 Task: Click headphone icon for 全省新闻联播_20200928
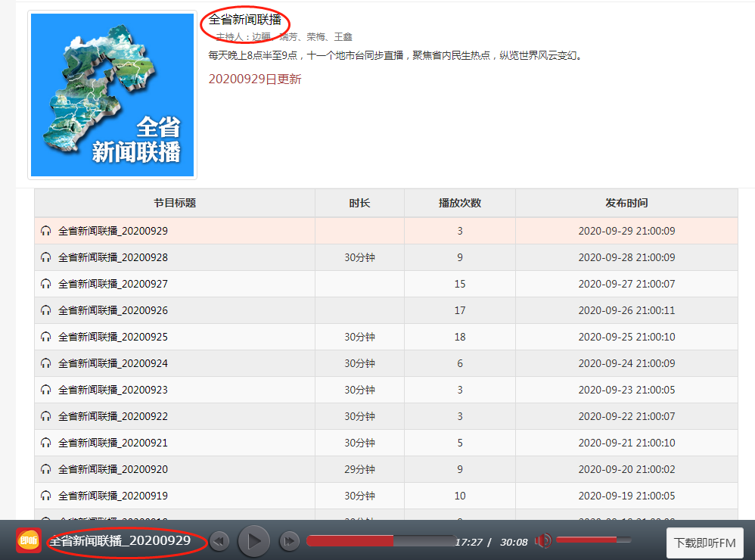coord(46,257)
